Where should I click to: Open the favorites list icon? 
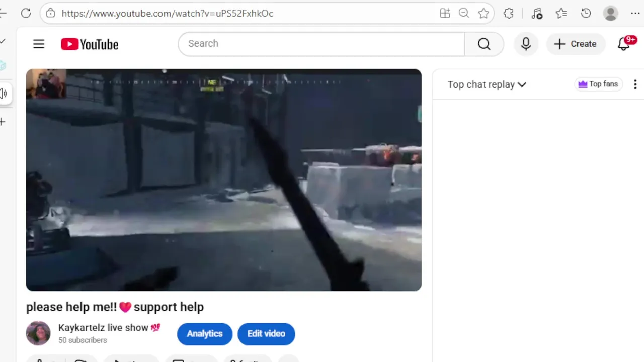[x=561, y=14]
